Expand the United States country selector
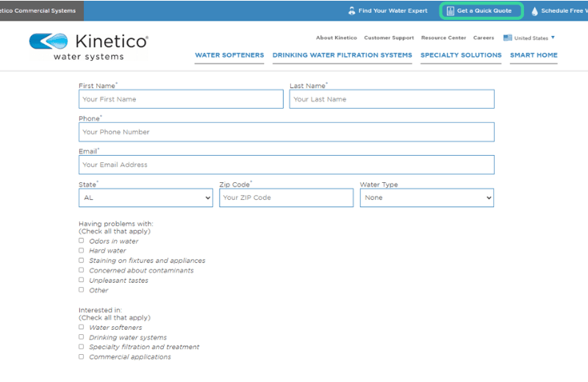This screenshot has height=382, width=588. tap(528, 38)
